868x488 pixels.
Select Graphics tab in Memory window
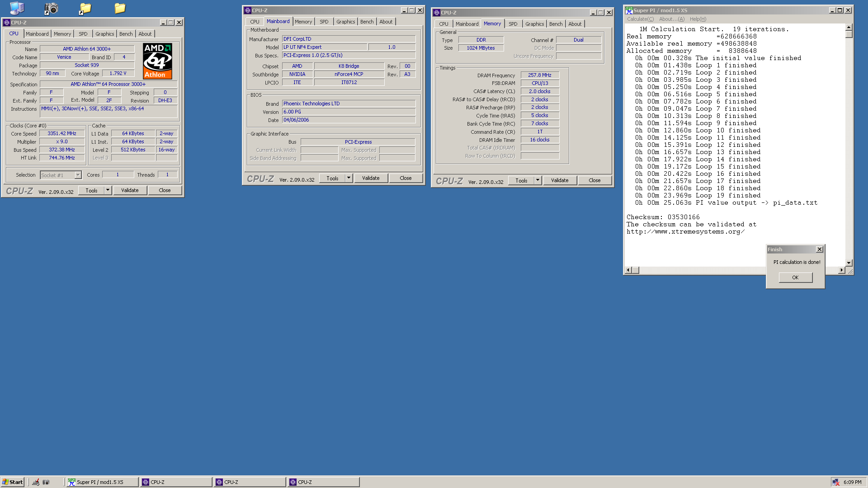535,24
